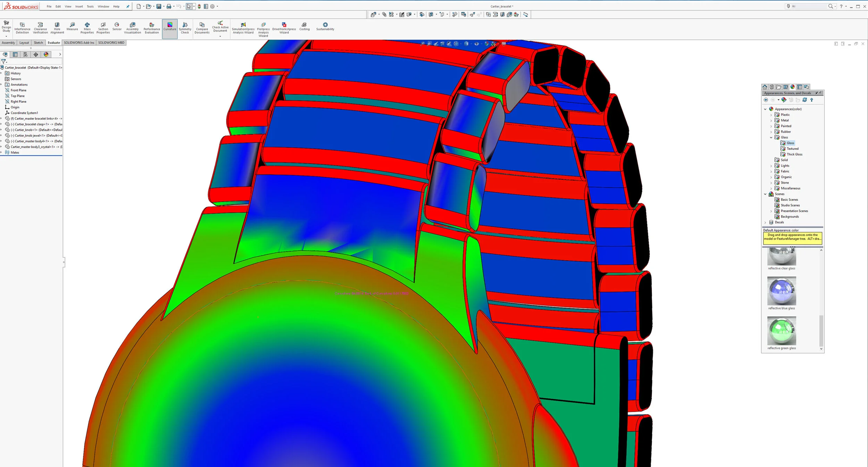
Task: Click the Rebuild traffic light icon
Action: [199, 6]
